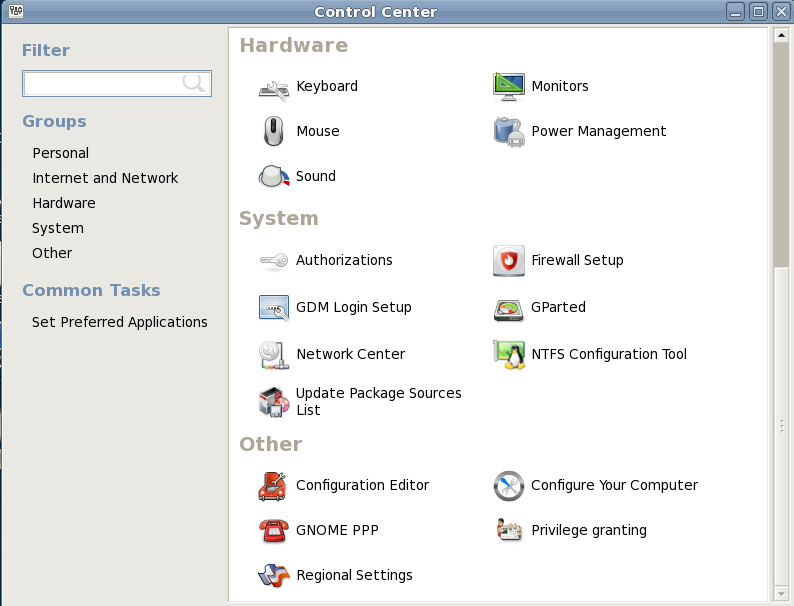Open the GParted disk icon
The image size is (794, 606).
(x=508, y=307)
